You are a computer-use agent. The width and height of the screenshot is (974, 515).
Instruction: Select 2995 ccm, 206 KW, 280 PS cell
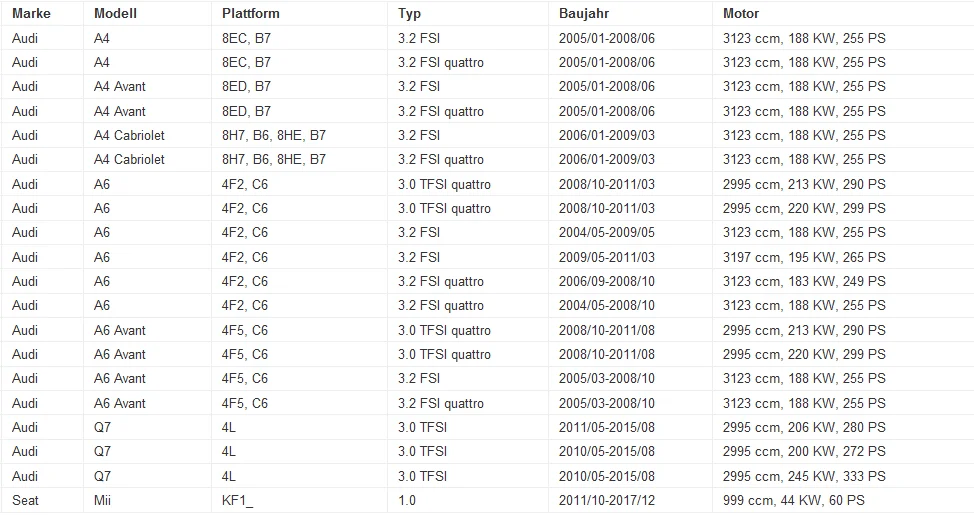click(804, 427)
